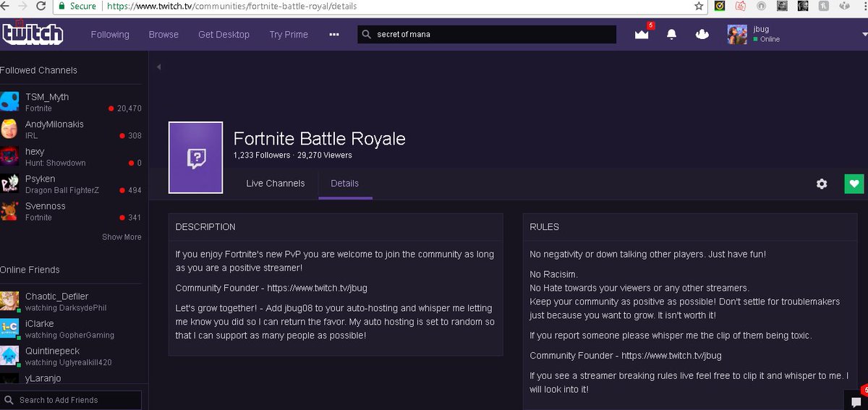868x410 pixels.
Task: Click the Fortnite Battle Royale title
Action: (x=320, y=138)
